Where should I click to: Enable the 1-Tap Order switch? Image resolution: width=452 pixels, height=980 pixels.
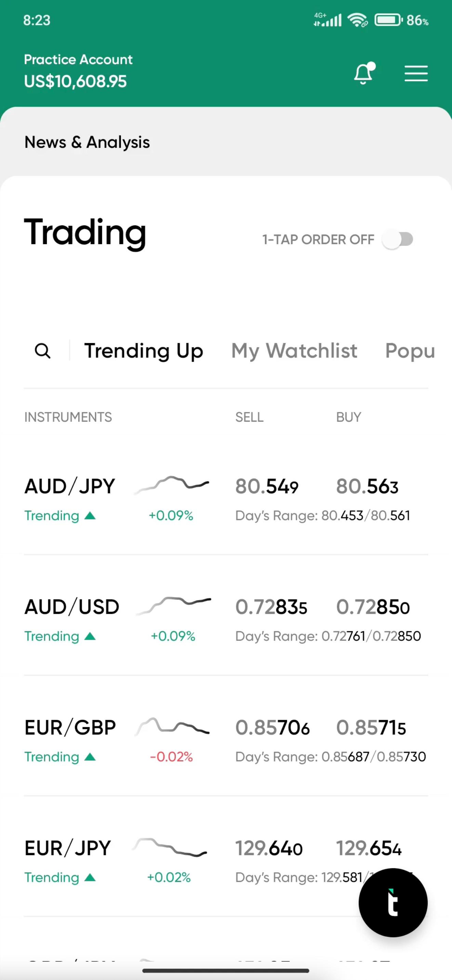[x=398, y=239]
